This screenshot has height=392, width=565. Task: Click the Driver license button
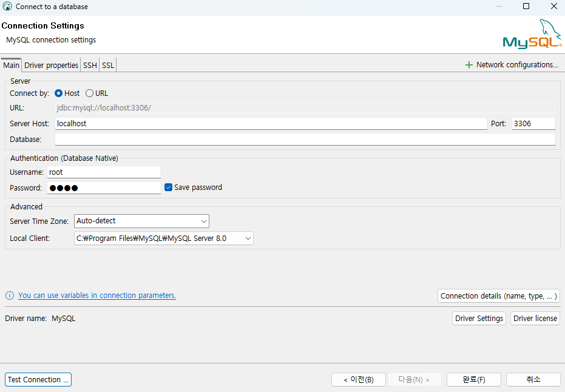(x=535, y=319)
